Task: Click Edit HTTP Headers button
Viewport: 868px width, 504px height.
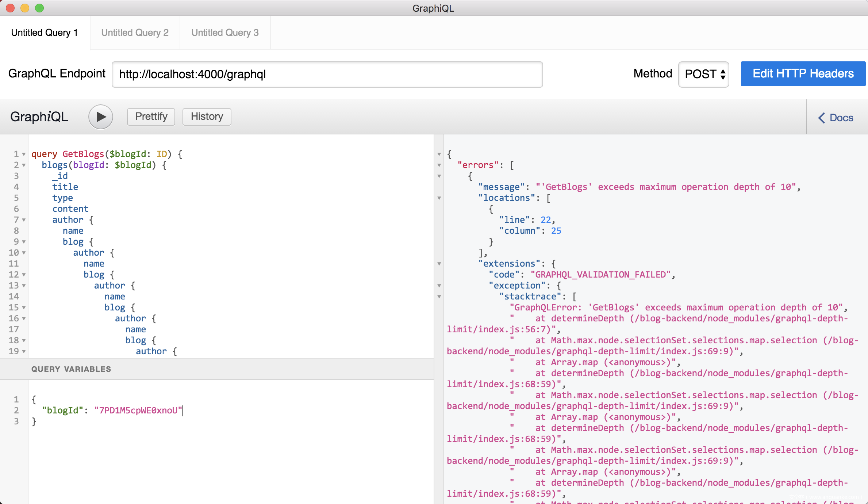Action: click(x=803, y=74)
